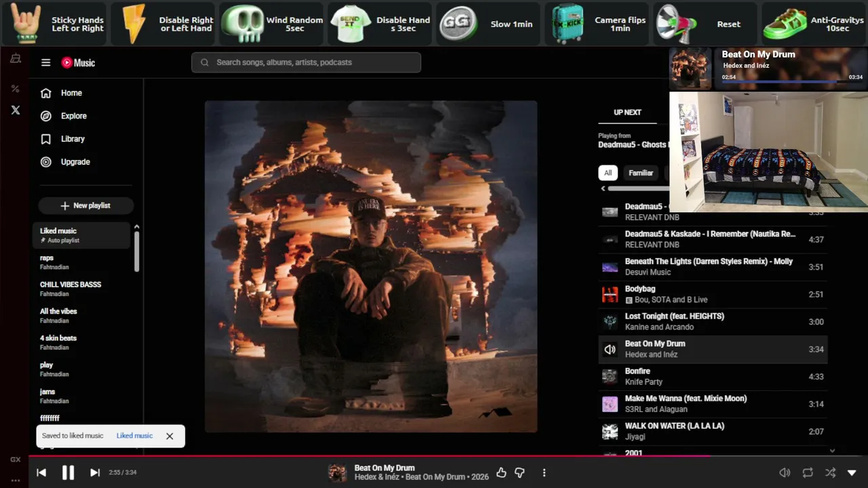Play 'Bonfire' by Knife Party
This screenshot has height=488, width=868.
[x=713, y=376]
